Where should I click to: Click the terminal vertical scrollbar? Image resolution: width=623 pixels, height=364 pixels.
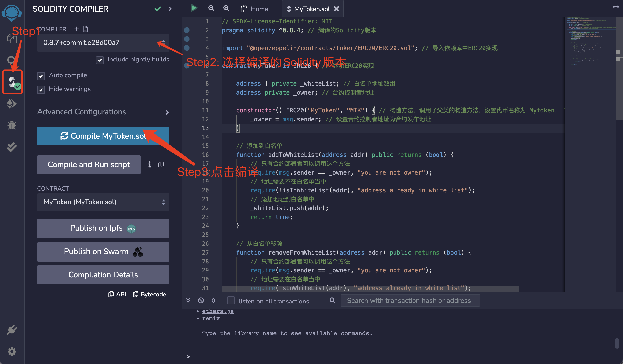617,344
